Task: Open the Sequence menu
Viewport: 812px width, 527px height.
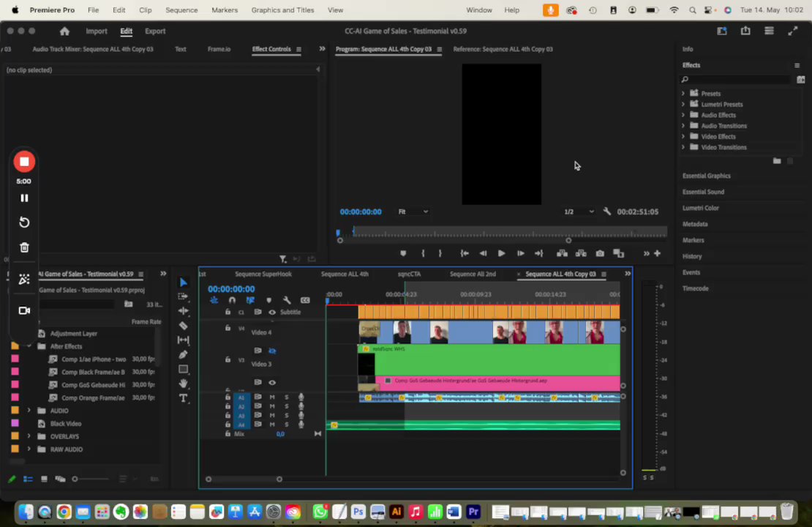Action: click(x=181, y=10)
